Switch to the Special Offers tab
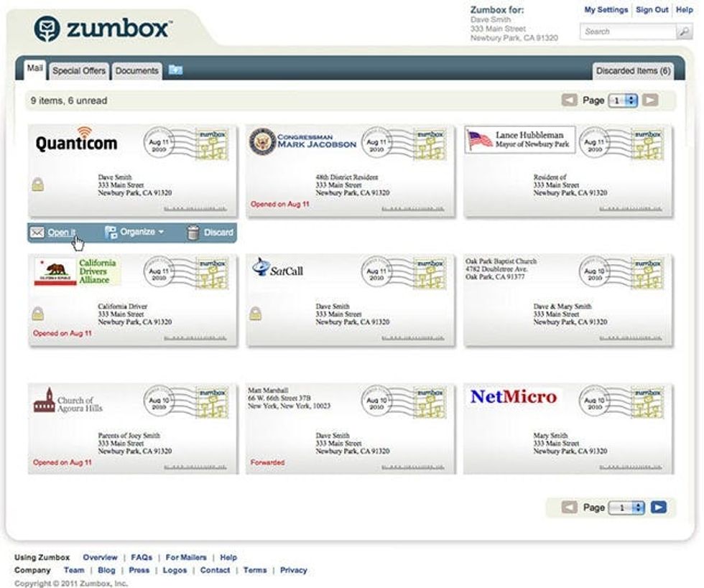The height and width of the screenshot is (588, 704). (x=79, y=71)
